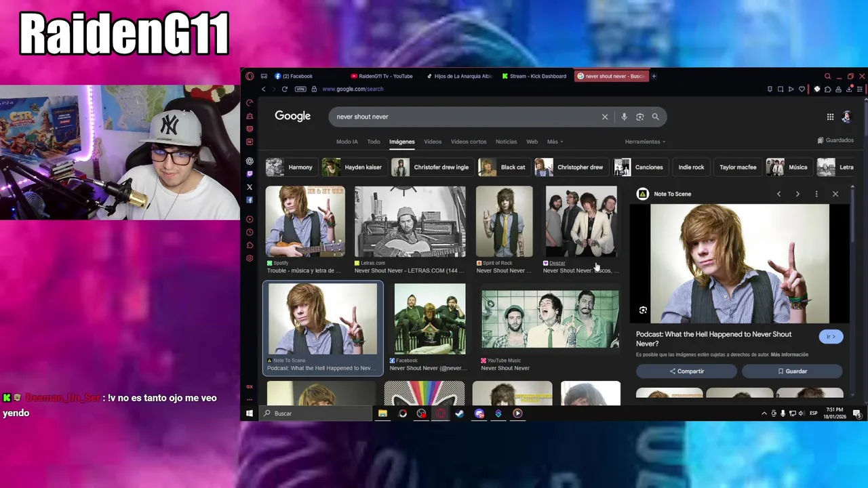
Task: Open GX Control speedometer in sidebar
Action: 250,103
